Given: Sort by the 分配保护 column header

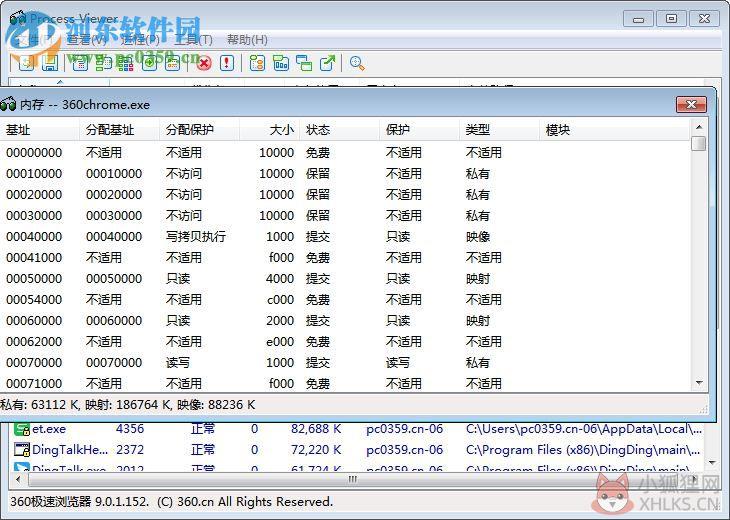Looking at the screenshot, I should point(200,130).
